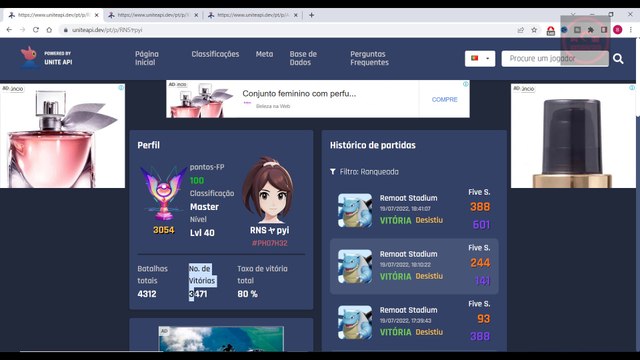Open the Chrome profile avatar
This screenshot has width=640, height=360.
tap(618, 30)
